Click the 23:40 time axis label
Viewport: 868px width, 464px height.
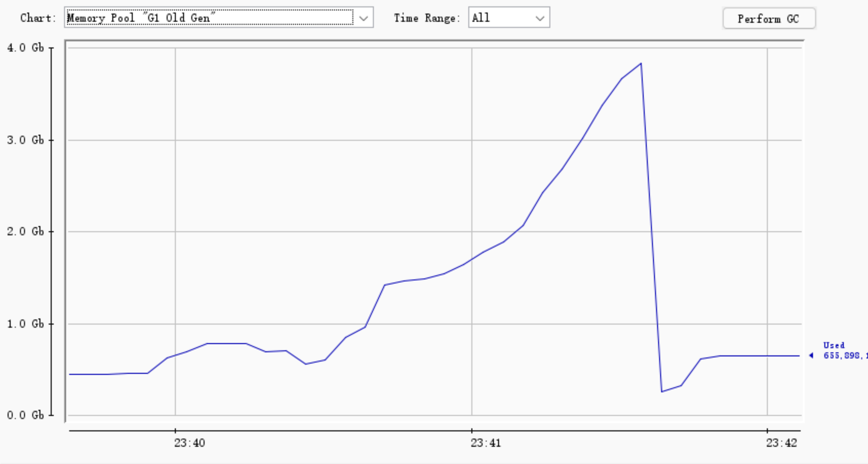[189, 443]
